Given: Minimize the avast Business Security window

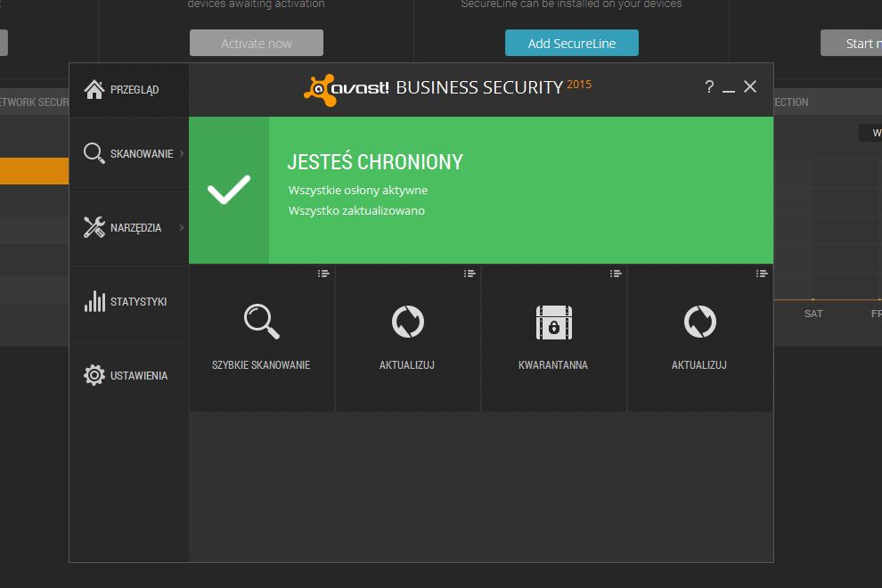Looking at the screenshot, I should [729, 90].
